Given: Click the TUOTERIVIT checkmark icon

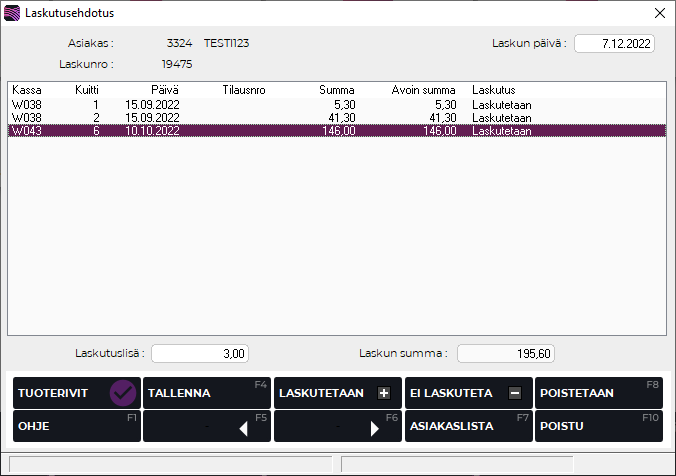Looking at the screenshot, I should (123, 393).
